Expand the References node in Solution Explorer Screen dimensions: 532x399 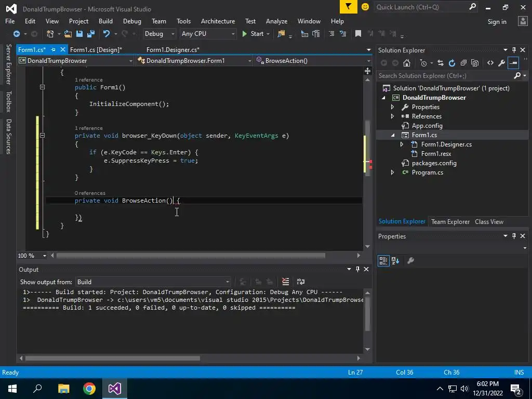(x=393, y=116)
